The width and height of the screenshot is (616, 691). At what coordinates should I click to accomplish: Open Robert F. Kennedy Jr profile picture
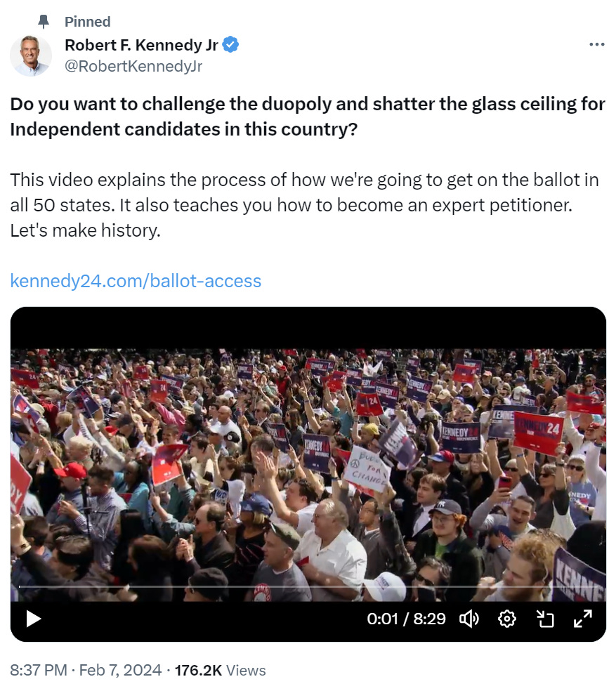[x=31, y=55]
